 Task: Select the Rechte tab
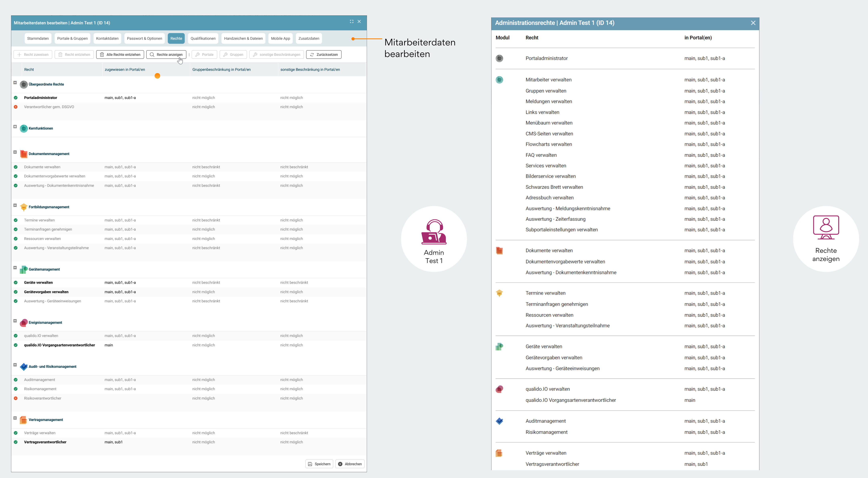point(176,38)
